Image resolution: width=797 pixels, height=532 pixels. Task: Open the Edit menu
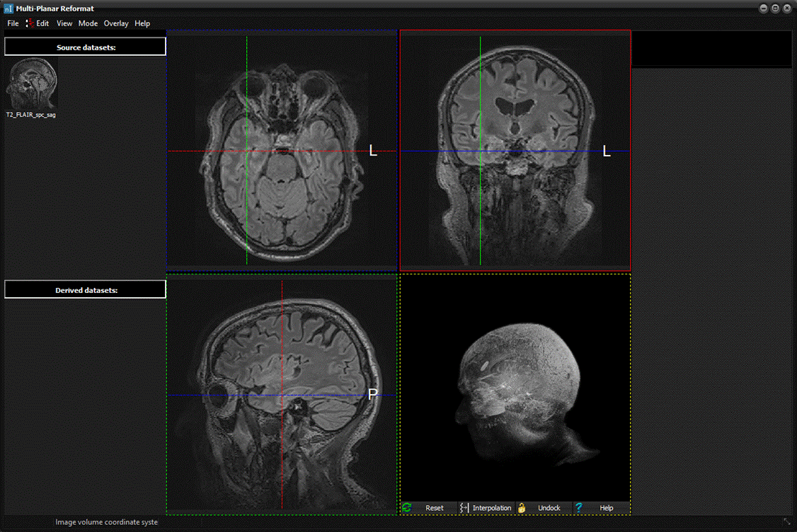click(42, 23)
